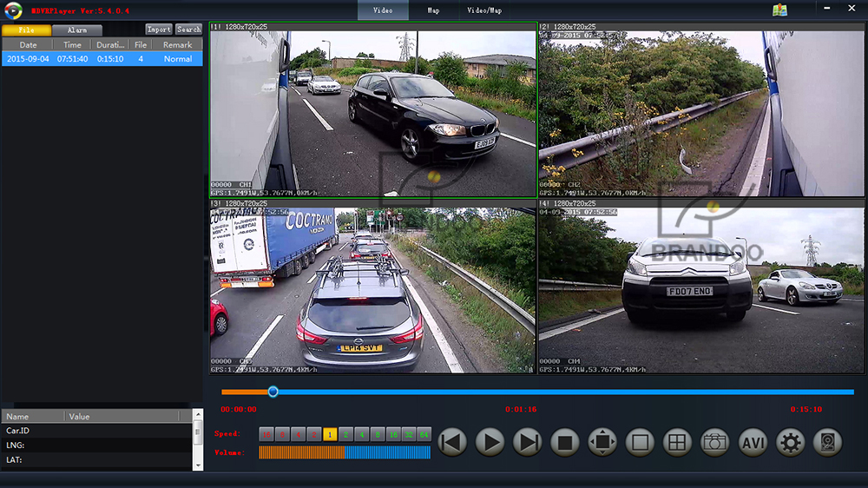Click the volume level bar
This screenshot has width=868, height=488.
[x=345, y=452]
